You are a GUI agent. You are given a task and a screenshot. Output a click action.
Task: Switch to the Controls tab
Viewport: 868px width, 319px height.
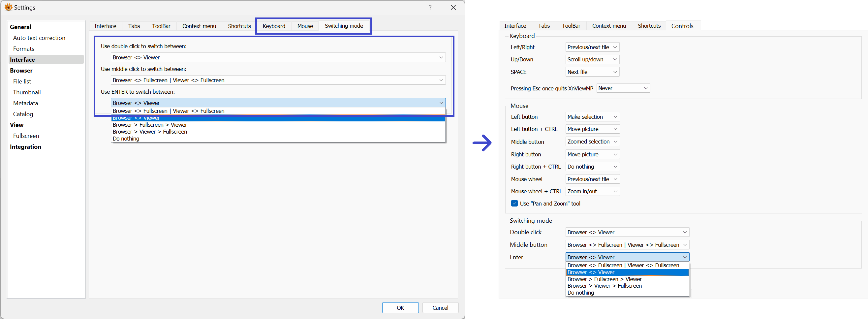[x=682, y=26]
